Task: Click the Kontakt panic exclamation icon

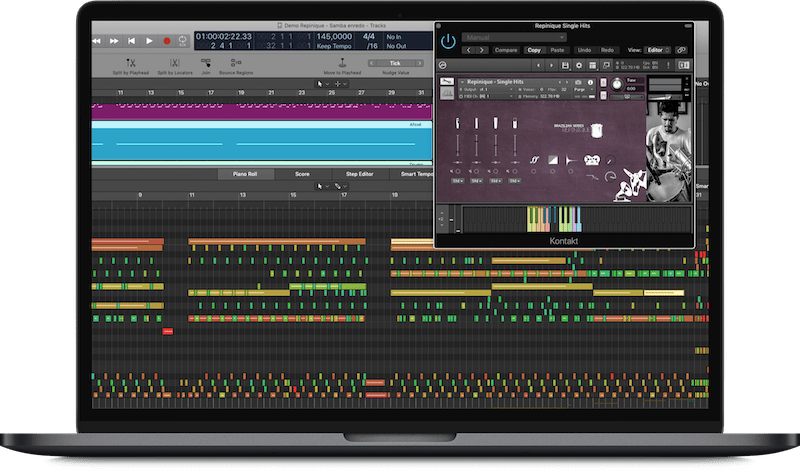Action: point(668,65)
